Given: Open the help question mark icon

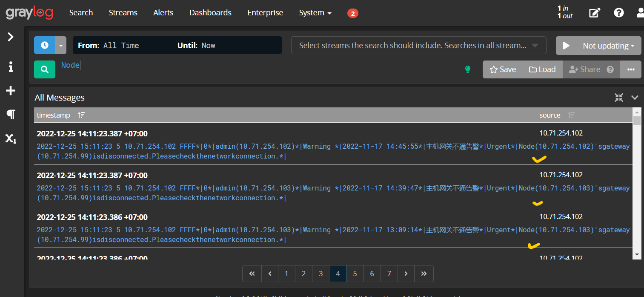Looking at the screenshot, I should pos(618,13).
